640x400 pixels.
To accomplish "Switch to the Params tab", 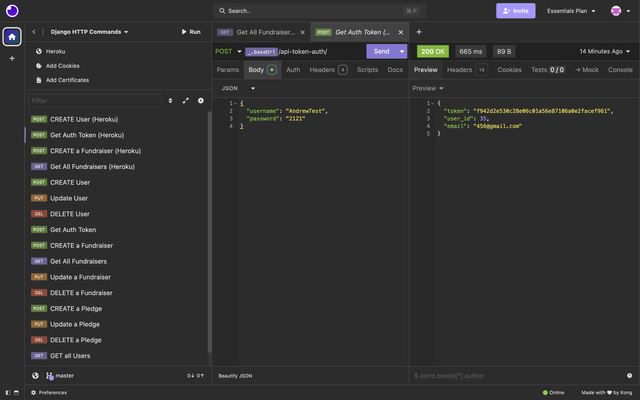I will 228,70.
